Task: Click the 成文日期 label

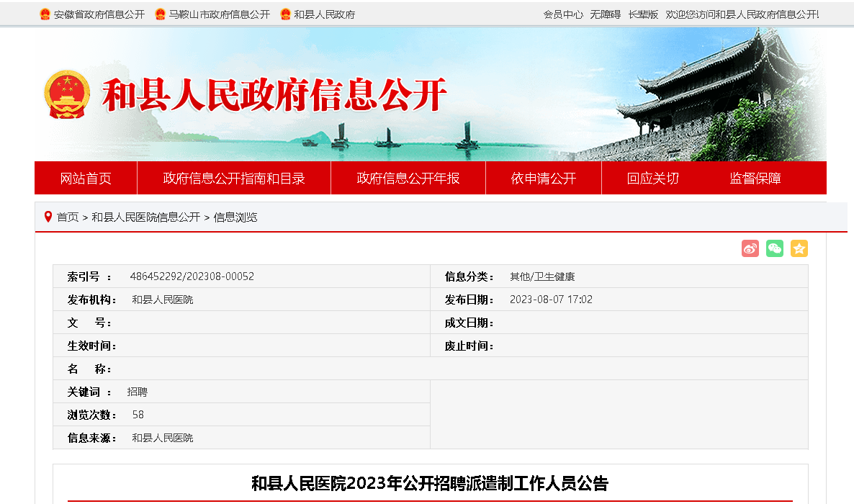Action: coord(469,323)
